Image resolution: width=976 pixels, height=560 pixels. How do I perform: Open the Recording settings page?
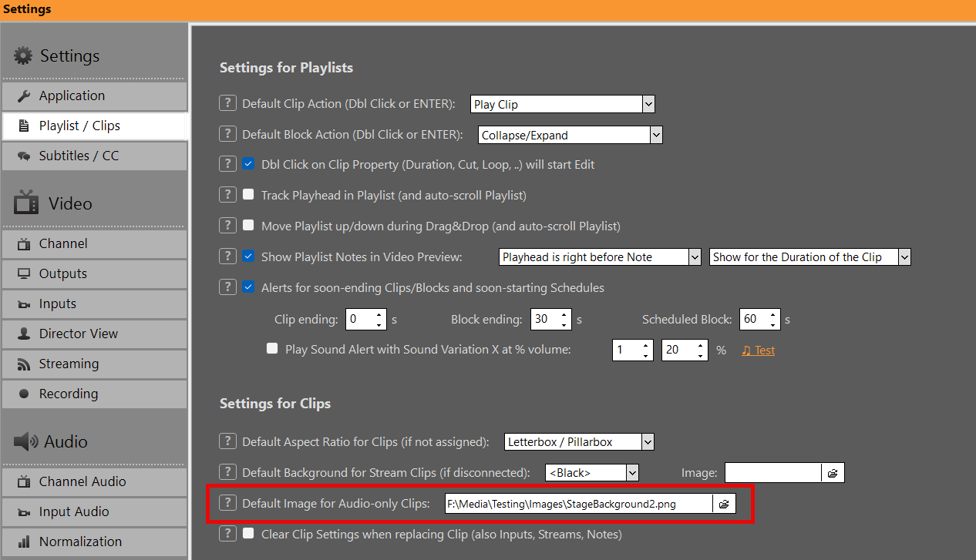[94, 394]
